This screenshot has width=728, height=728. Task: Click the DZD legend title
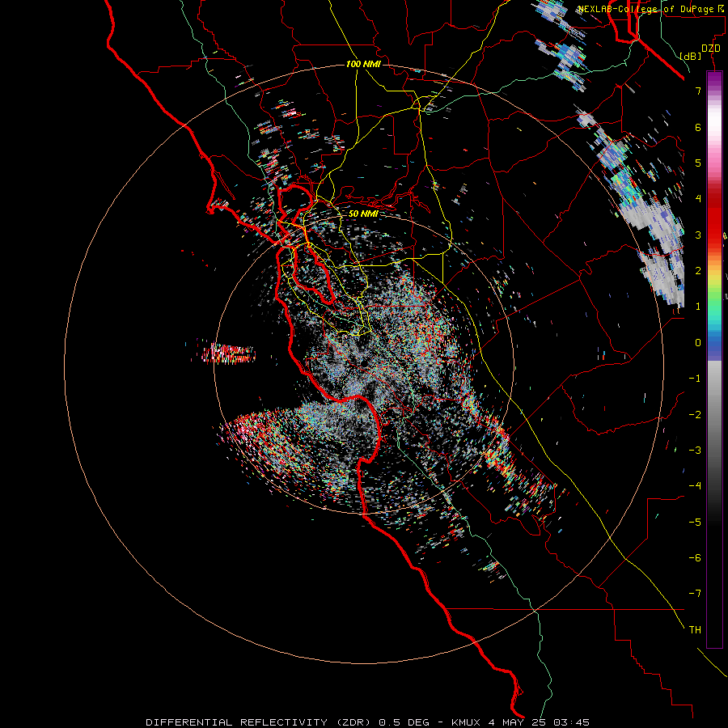click(711, 49)
